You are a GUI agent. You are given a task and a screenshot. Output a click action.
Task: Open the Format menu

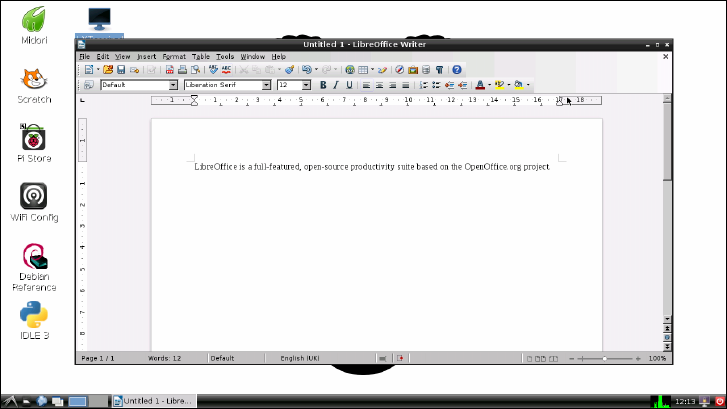point(174,57)
